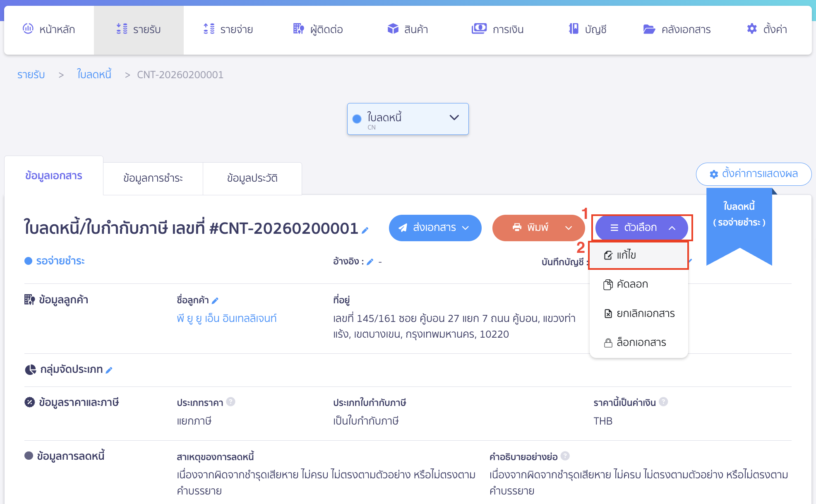This screenshot has width=816, height=504.
Task: Click pencil icon beside กลุ่มจัดประเภท
Action: click(109, 370)
